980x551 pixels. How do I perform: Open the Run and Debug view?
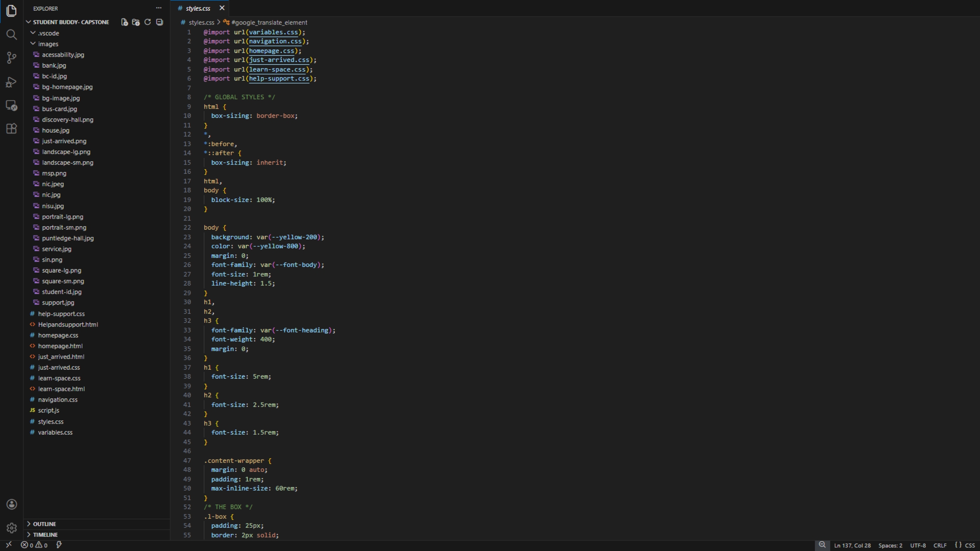pyautogui.click(x=11, y=82)
